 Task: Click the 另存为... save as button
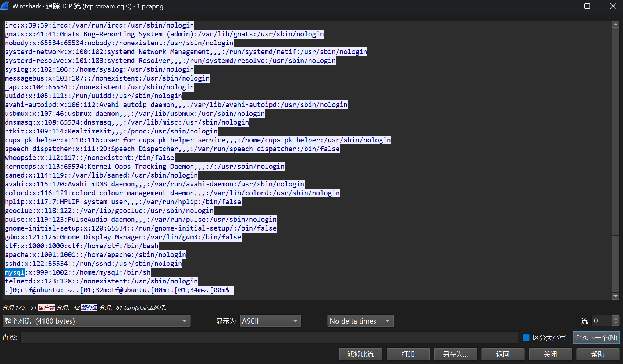pyautogui.click(x=456, y=354)
